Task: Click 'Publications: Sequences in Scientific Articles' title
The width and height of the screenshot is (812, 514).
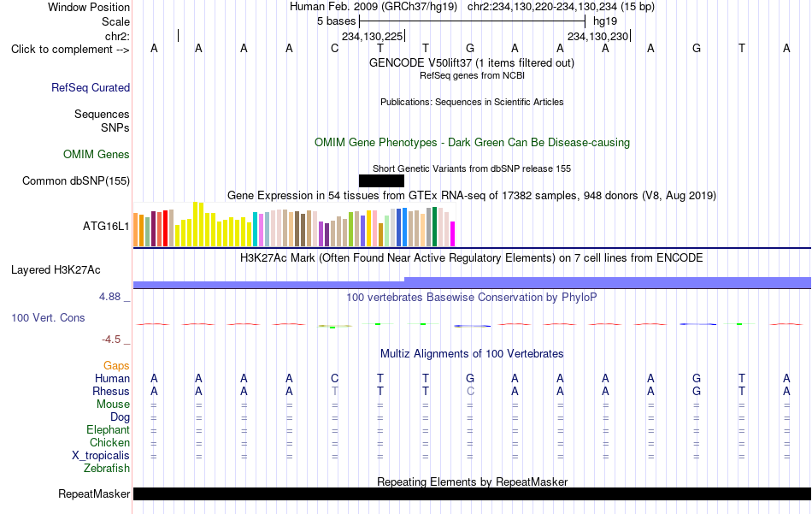Action: [472, 102]
